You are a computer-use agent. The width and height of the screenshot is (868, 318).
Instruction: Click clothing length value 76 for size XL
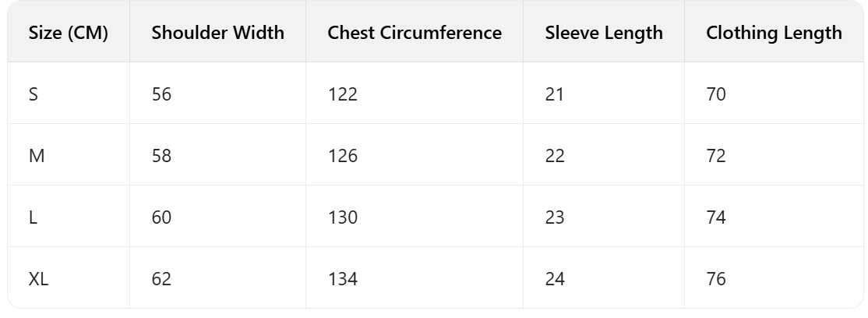click(x=716, y=278)
